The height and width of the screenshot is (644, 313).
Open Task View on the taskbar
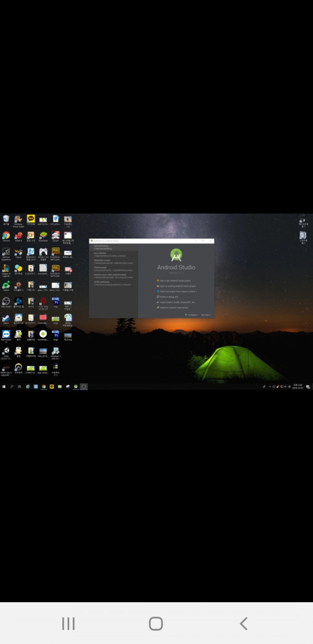click(x=19, y=387)
